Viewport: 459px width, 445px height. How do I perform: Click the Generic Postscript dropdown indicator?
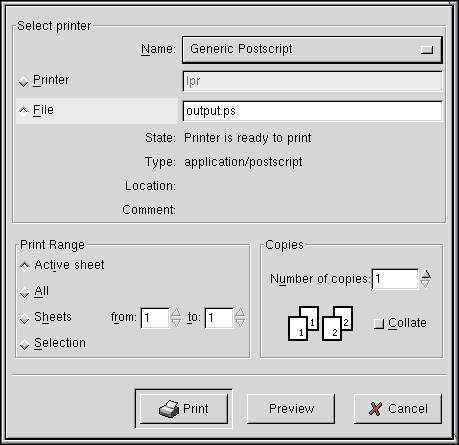click(427, 50)
